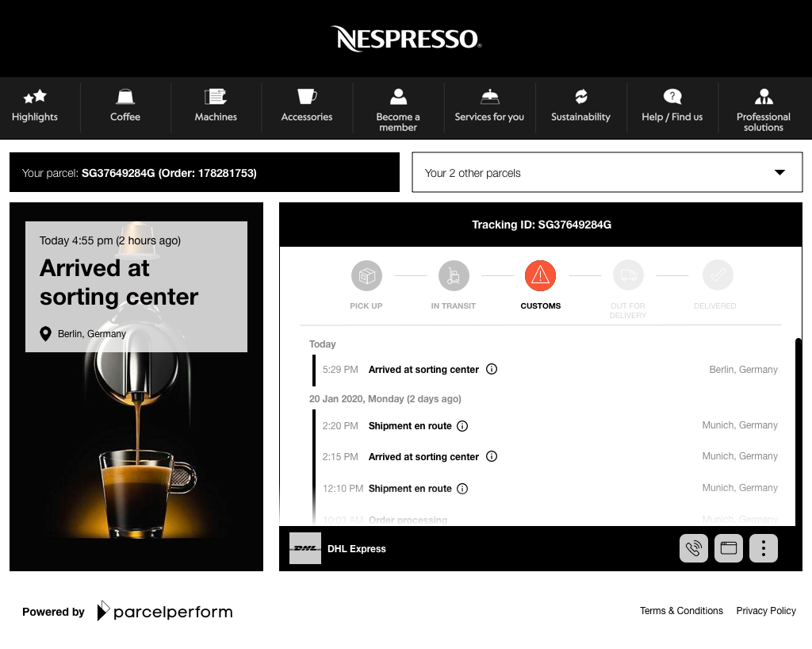The width and height of the screenshot is (812, 649).
Task: Click the Become a member label
Action: point(398,122)
